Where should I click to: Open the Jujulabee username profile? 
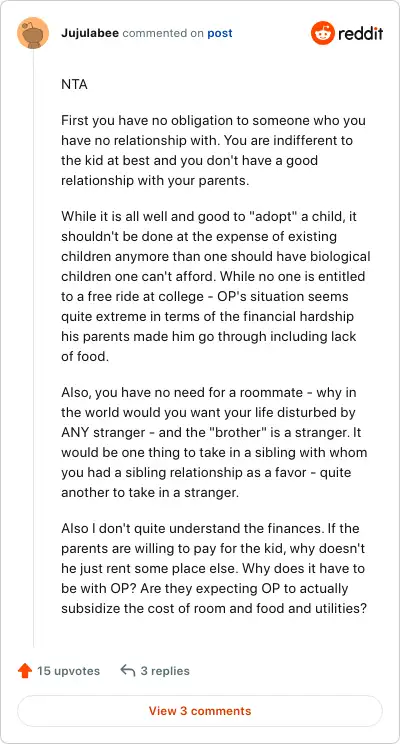tap(90, 33)
